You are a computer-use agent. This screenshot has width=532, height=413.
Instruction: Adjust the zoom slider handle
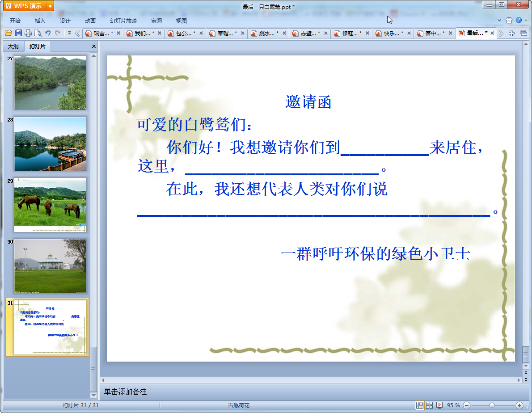click(492, 405)
